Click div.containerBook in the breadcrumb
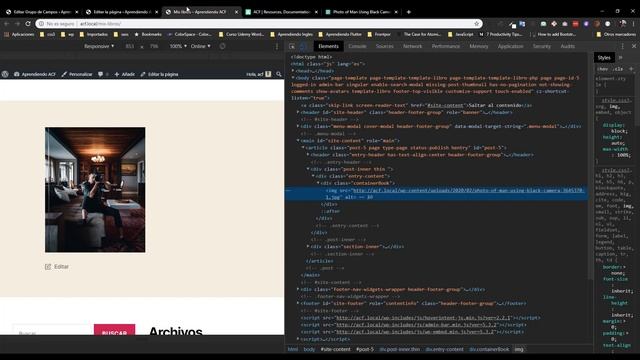 (x=489, y=349)
